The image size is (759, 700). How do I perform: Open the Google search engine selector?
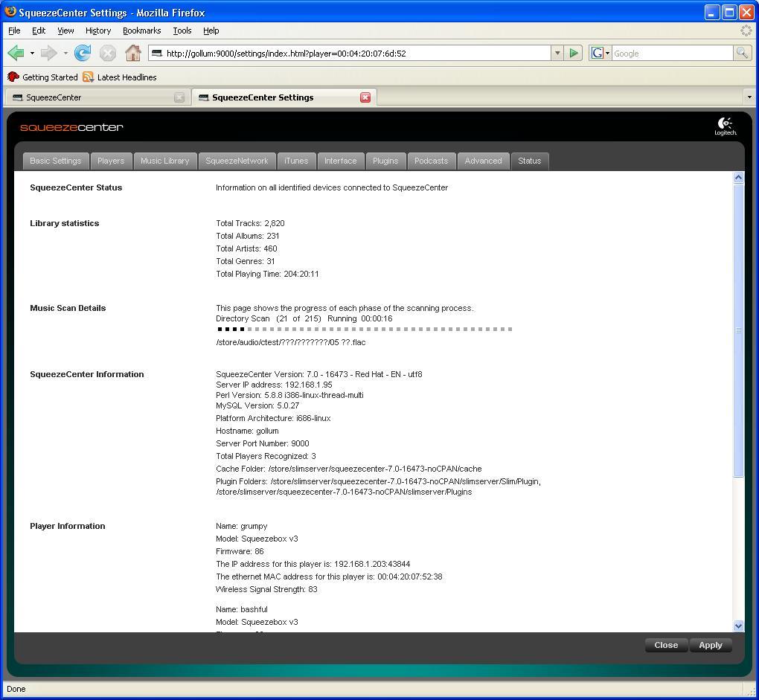tap(601, 54)
